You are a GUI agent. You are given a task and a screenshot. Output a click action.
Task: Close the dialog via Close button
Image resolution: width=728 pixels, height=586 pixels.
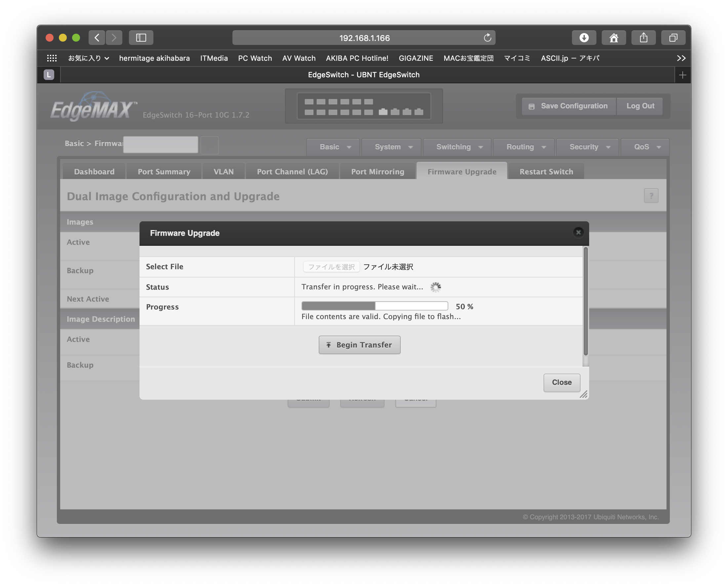click(561, 383)
